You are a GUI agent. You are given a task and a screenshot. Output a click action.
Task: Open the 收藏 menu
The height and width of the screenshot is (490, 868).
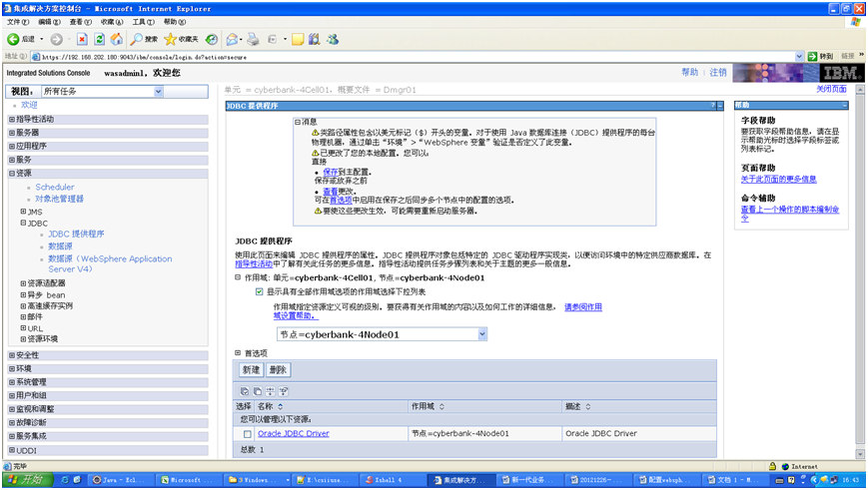point(112,22)
